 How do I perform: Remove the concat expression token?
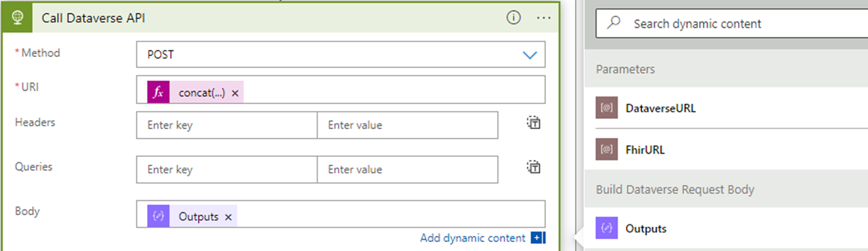click(235, 94)
